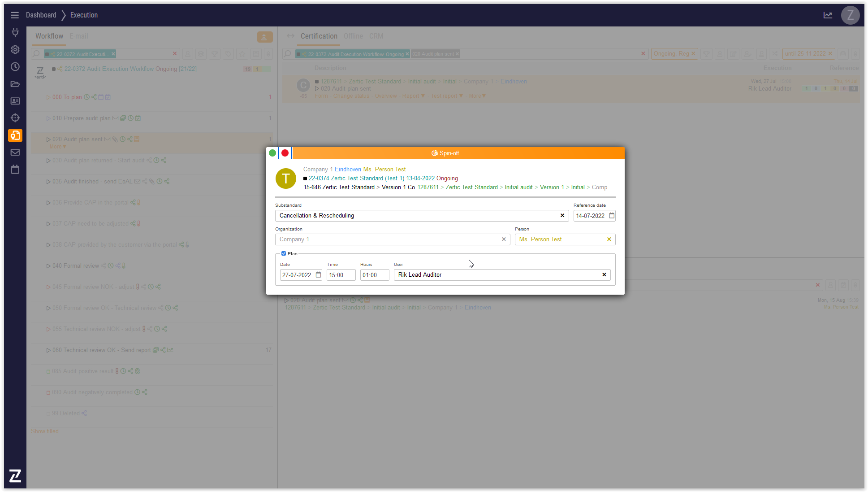This screenshot has height=492, width=868.
Task: Click the green confirm circle in Spin-off dialog
Action: pyautogui.click(x=272, y=153)
